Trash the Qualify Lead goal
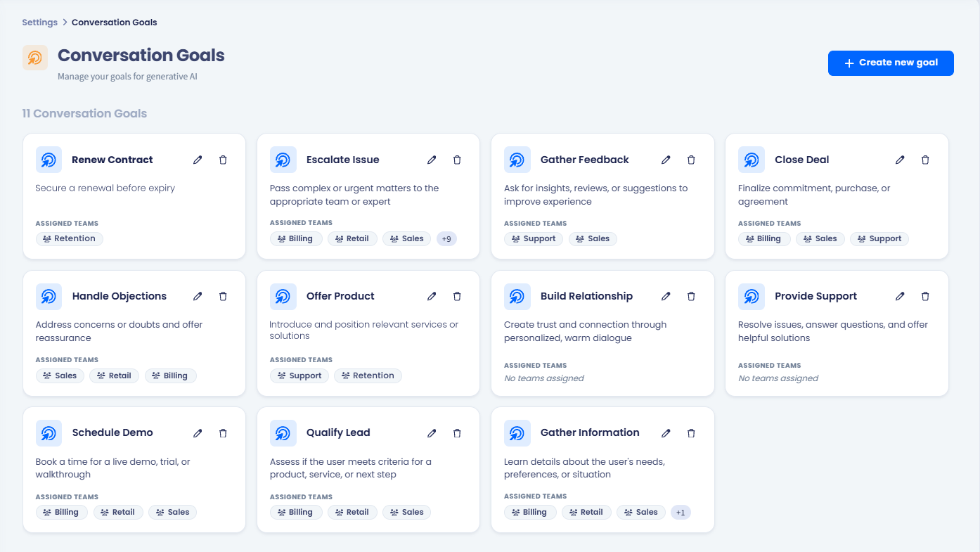This screenshot has height=552, width=980. click(x=457, y=433)
